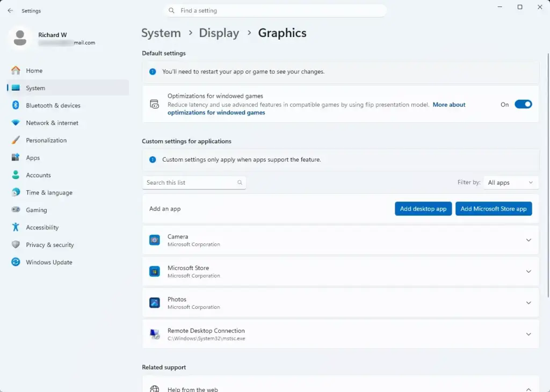Image resolution: width=550 pixels, height=392 pixels.
Task: Go back to System in breadcrumb
Action: pos(161,33)
